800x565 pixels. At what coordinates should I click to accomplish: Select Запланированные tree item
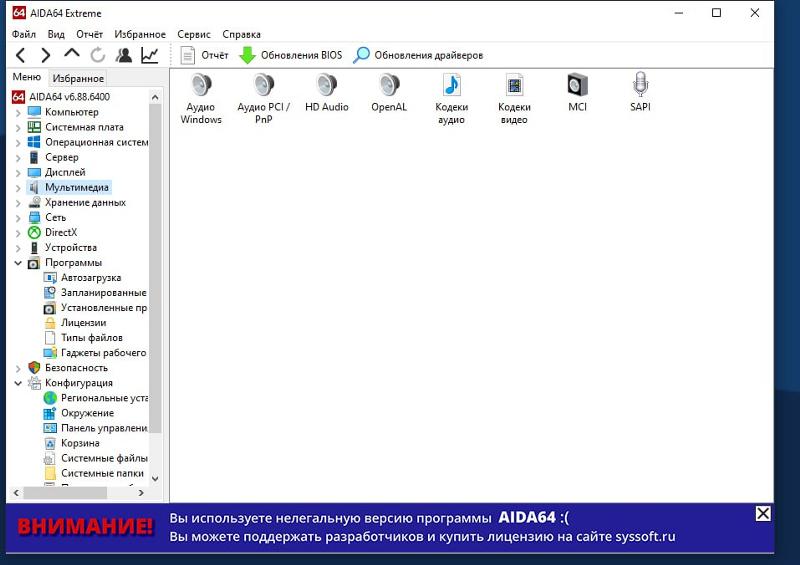[95, 292]
